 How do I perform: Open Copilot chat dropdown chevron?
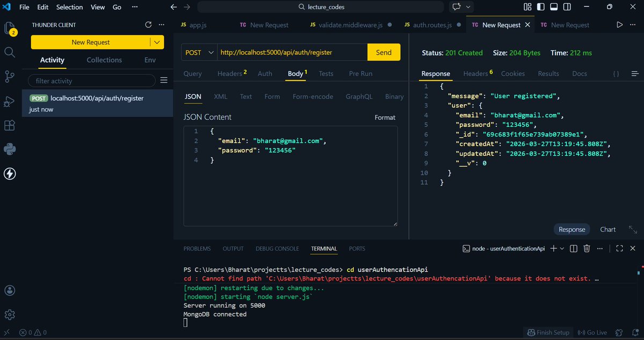[469, 7]
